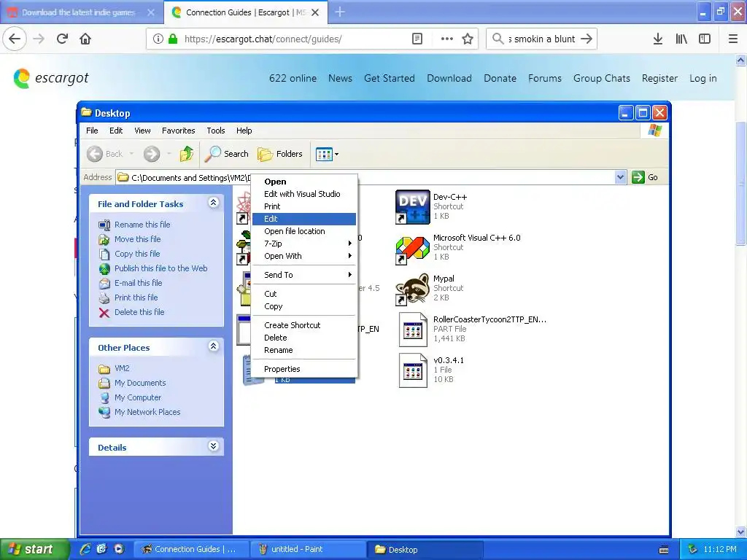Open the Firefox library icon
This screenshot has height=560, width=747.
(x=681, y=39)
